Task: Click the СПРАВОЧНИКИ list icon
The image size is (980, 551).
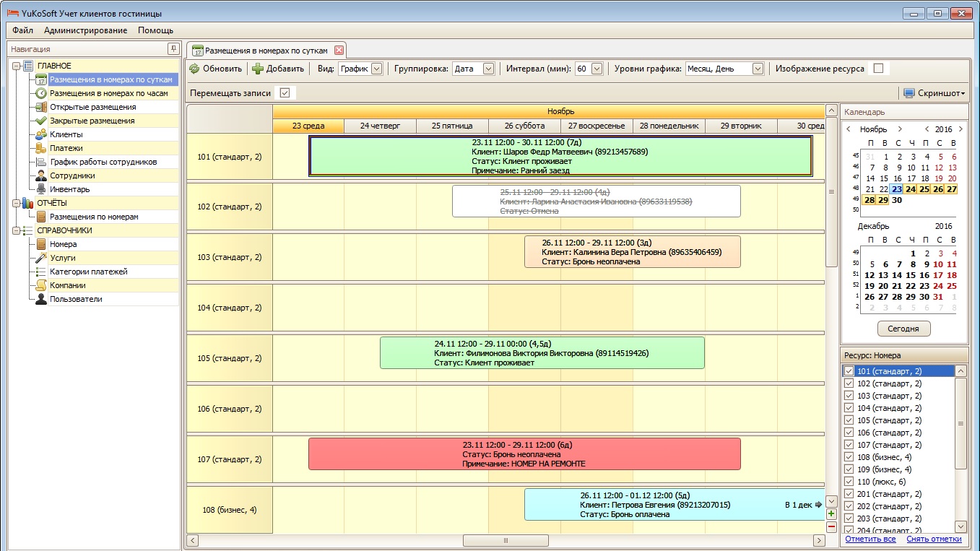Action: click(x=29, y=230)
